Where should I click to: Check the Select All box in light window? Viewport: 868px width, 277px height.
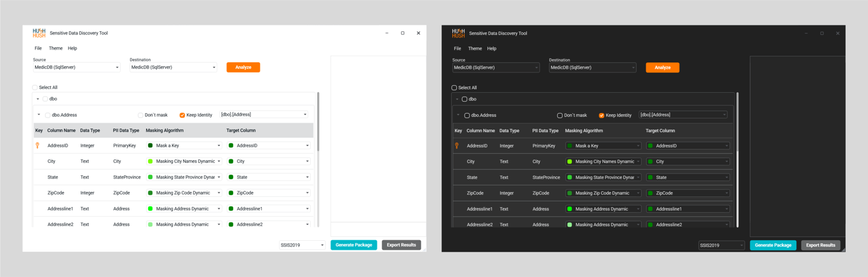point(35,88)
